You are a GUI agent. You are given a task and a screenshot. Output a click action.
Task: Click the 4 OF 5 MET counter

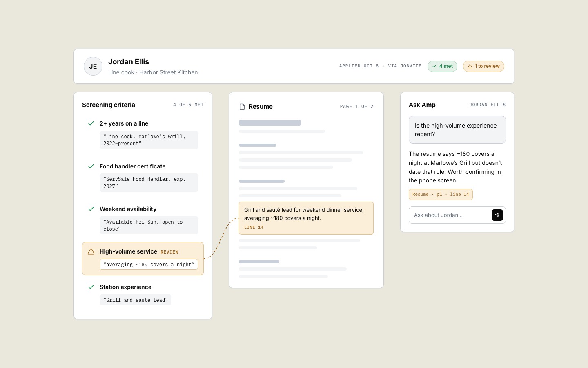click(188, 105)
